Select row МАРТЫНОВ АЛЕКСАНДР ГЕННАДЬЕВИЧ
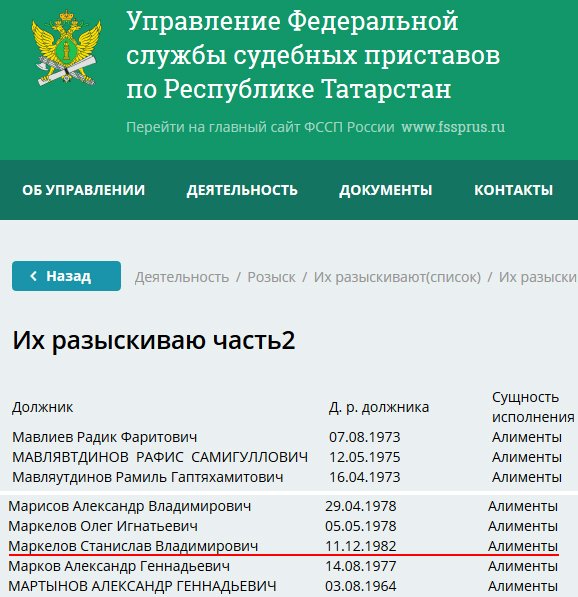Viewport: 578px width, 597px height. [x=283, y=586]
